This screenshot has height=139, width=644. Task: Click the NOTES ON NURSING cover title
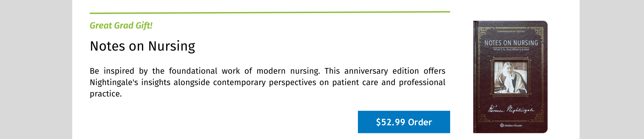511,43
